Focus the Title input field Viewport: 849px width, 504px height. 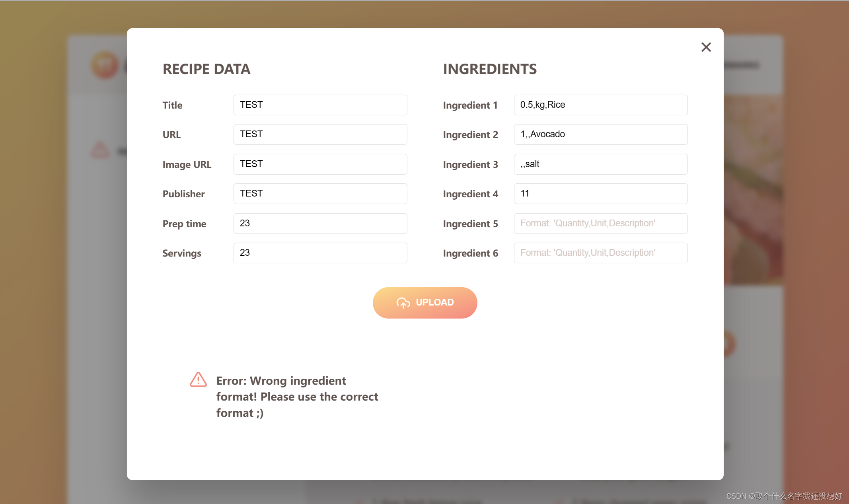(320, 105)
